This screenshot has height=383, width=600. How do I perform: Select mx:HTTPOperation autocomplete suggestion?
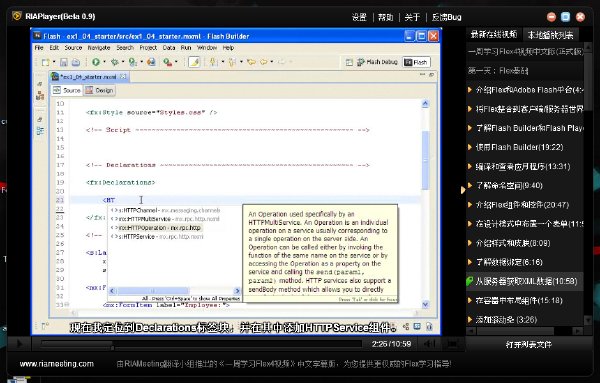[x=156, y=228]
